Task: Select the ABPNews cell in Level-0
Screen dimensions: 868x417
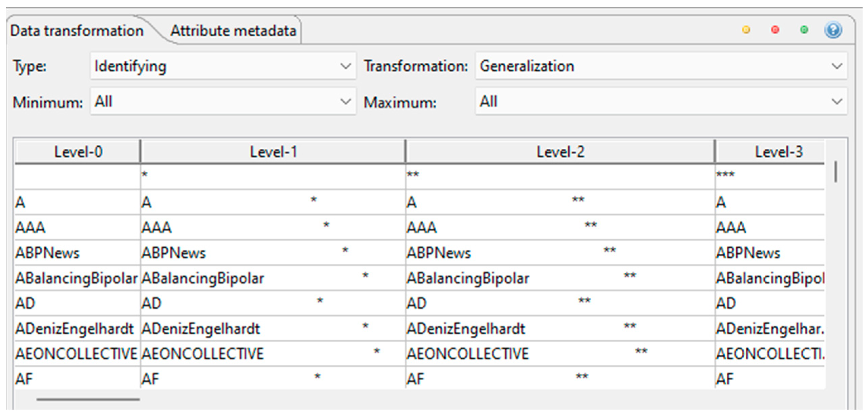Action: (x=47, y=253)
